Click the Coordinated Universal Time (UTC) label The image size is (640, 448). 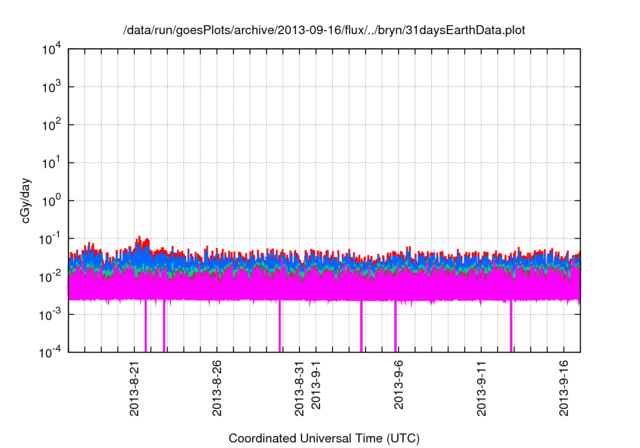click(x=324, y=438)
